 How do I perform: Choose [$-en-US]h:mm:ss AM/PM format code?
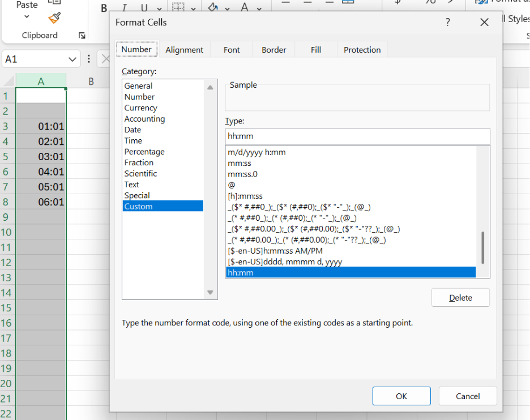351,251
